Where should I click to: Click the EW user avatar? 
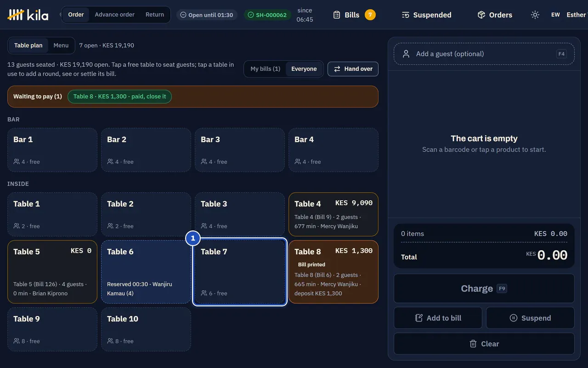point(555,15)
